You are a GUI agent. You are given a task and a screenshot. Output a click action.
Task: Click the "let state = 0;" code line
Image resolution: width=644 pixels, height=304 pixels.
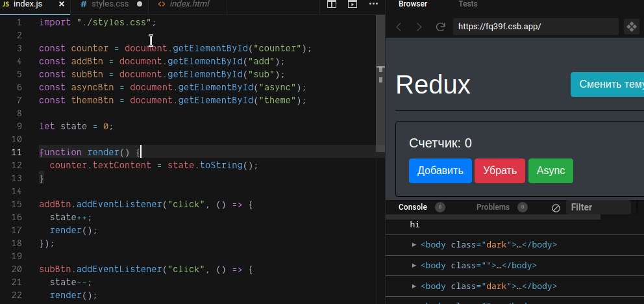(76, 126)
